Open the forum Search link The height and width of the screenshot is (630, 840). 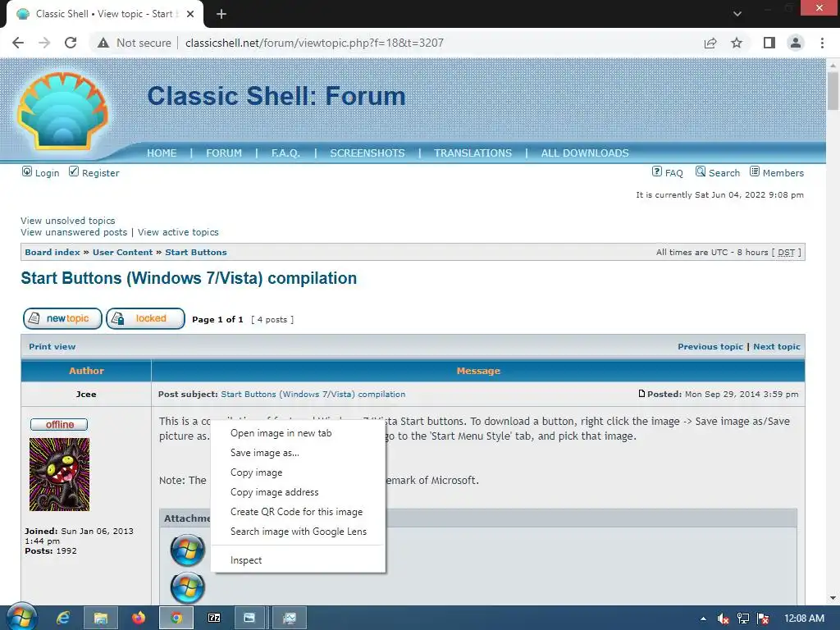(x=718, y=172)
